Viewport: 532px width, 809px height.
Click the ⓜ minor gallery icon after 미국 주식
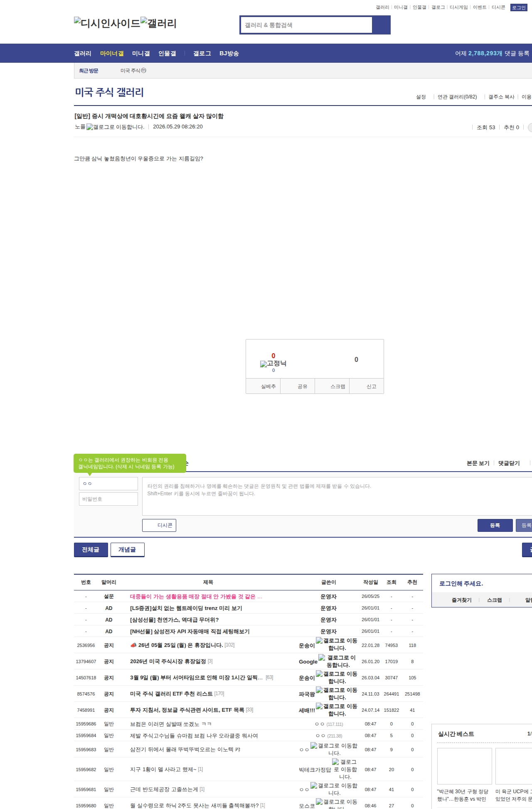click(144, 71)
